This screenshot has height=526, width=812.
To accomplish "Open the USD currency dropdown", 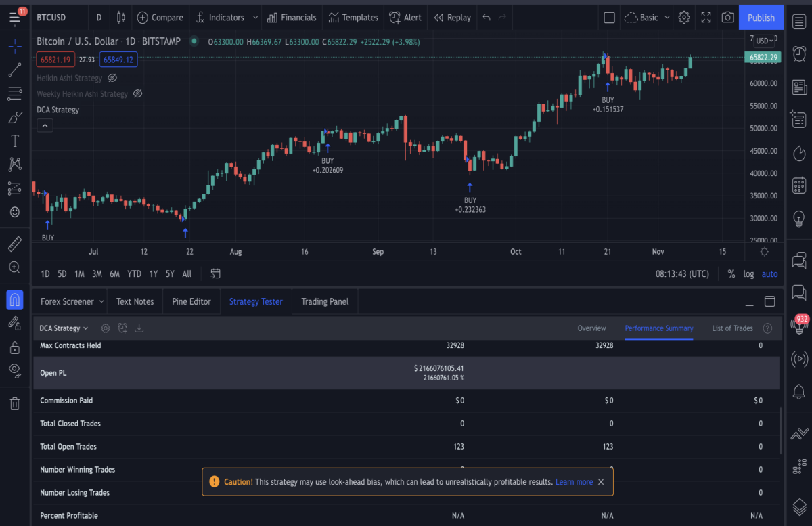I will tap(765, 41).
